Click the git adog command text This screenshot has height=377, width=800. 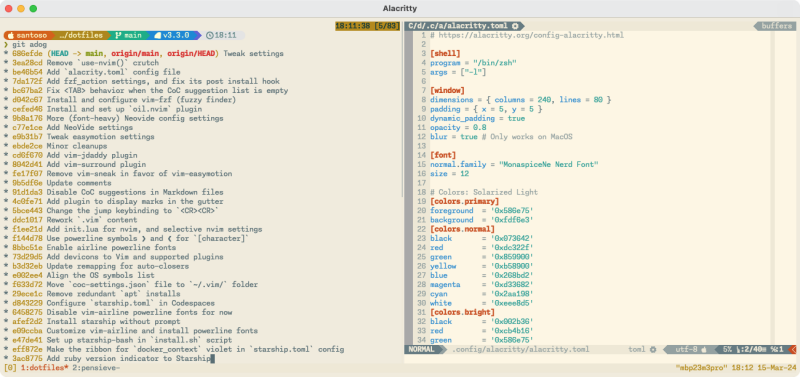point(30,45)
